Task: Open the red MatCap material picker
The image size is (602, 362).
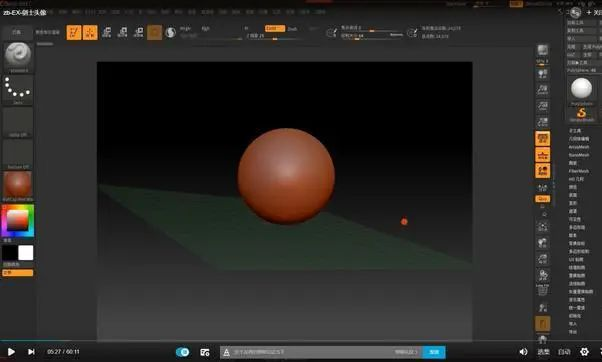Action: 18,186
